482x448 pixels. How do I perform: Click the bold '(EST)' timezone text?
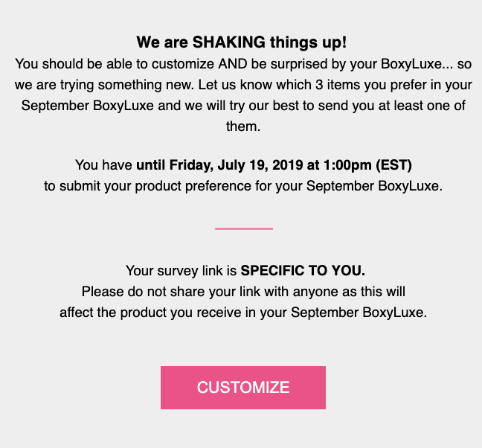[x=393, y=165]
